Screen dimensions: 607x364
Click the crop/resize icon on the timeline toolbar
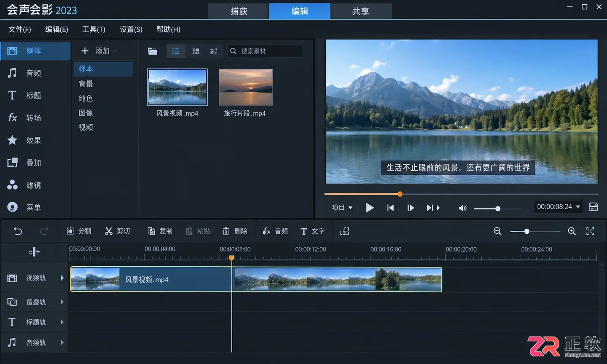tap(345, 231)
